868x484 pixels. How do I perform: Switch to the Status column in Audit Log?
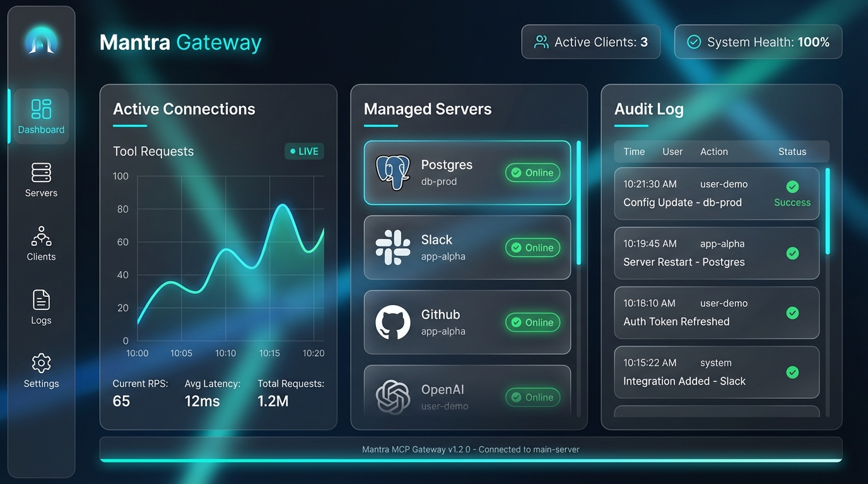[792, 151]
